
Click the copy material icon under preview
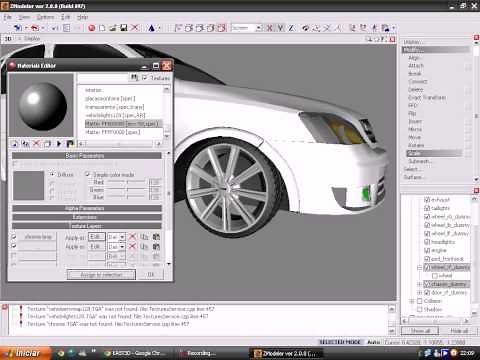coord(25,144)
